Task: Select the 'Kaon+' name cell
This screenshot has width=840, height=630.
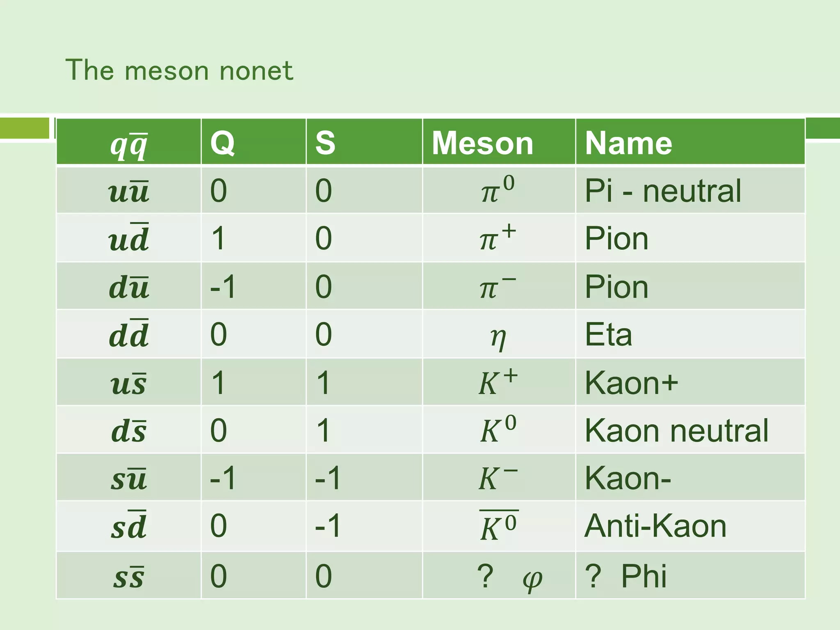Action: (x=690, y=382)
